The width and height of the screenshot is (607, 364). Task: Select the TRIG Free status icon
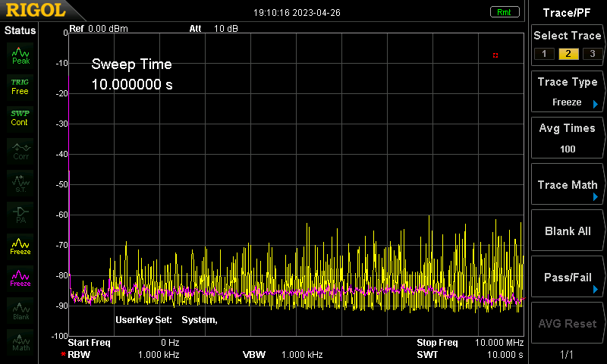coord(20,86)
